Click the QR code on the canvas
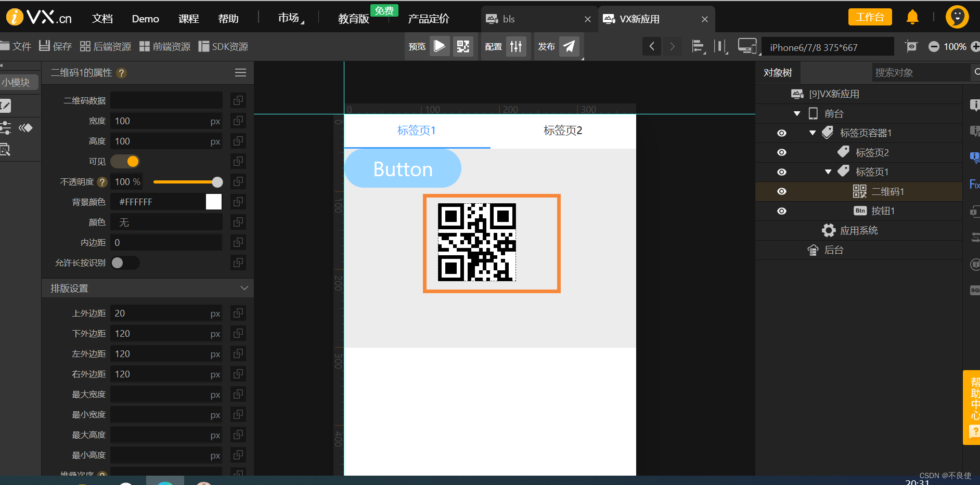This screenshot has width=980, height=485. point(477,242)
